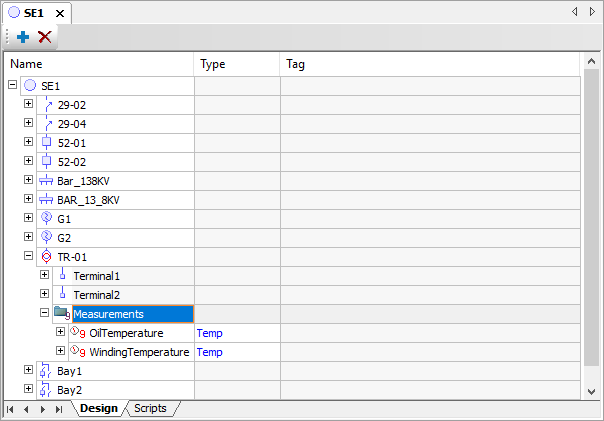Click the folder icon beside Measurements

pos(61,313)
